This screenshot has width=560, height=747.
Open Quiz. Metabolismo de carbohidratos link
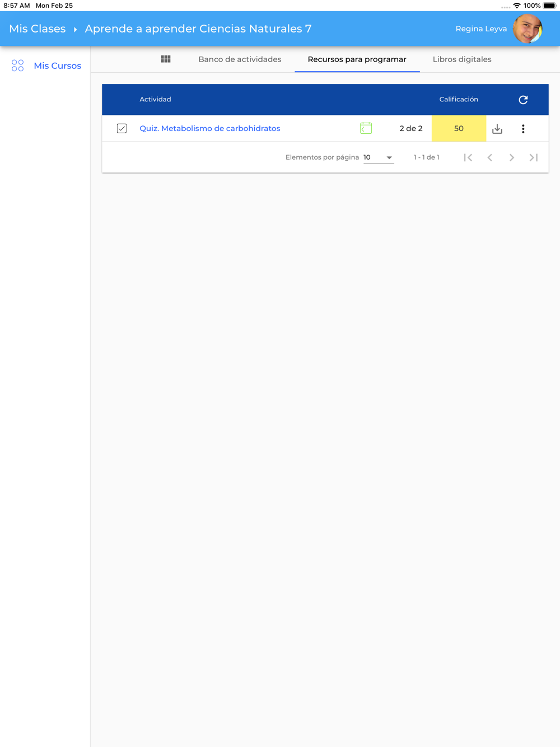tap(209, 128)
